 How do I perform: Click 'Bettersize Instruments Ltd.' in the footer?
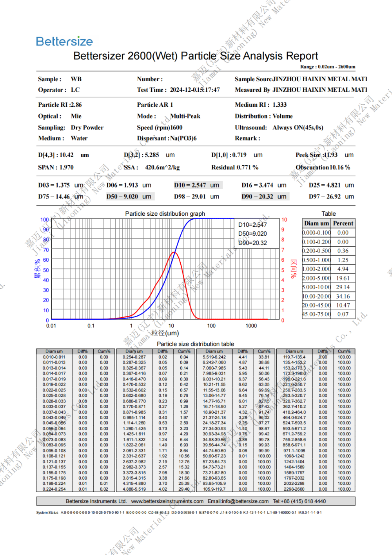[x=96, y=501]
